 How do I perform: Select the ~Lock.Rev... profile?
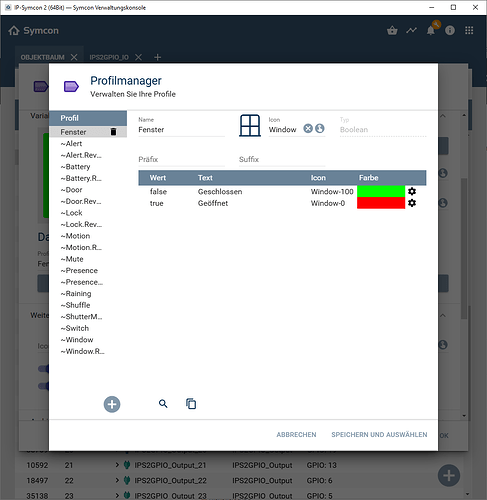click(81, 224)
